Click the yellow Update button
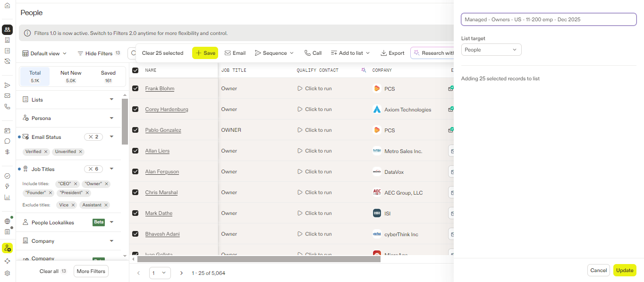The width and height of the screenshot is (644, 282). (624, 270)
